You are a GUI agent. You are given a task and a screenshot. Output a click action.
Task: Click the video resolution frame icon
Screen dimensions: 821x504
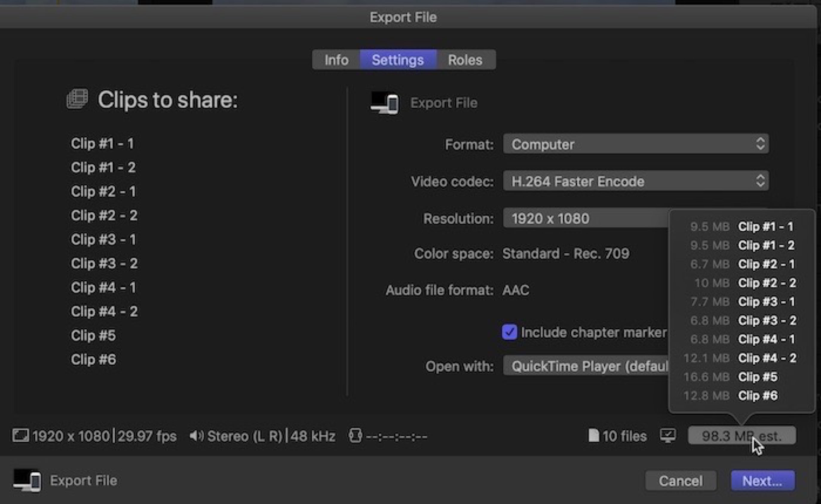(21, 436)
